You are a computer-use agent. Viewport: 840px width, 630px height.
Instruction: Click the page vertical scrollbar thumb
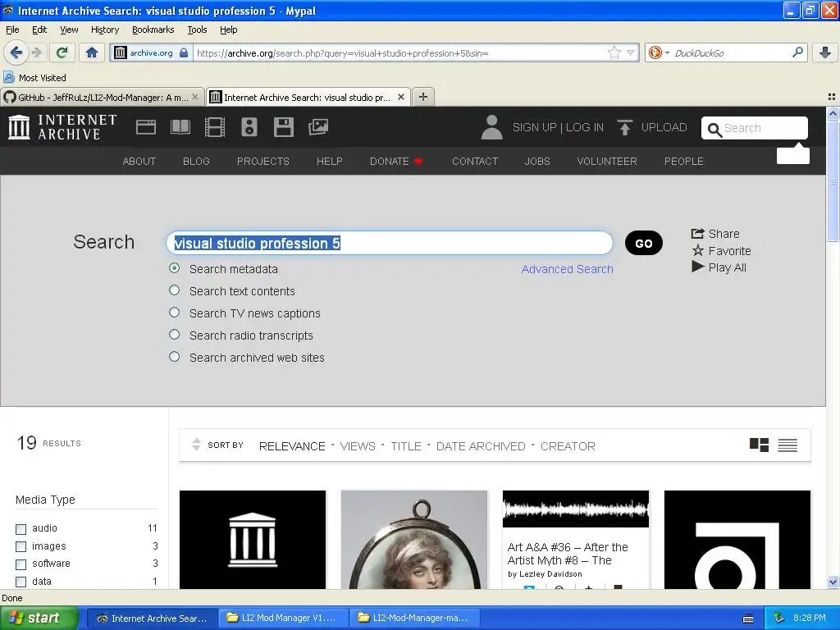click(832, 182)
